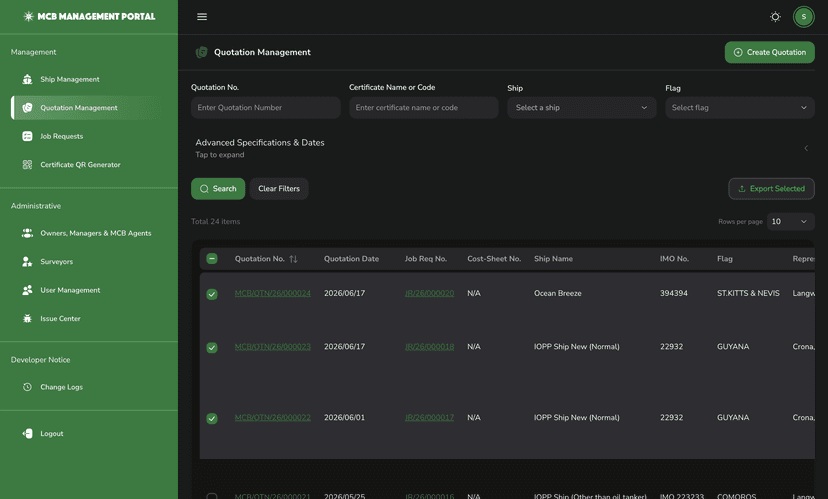Open quotation link MCB/QTN/26/000022

[x=272, y=417]
